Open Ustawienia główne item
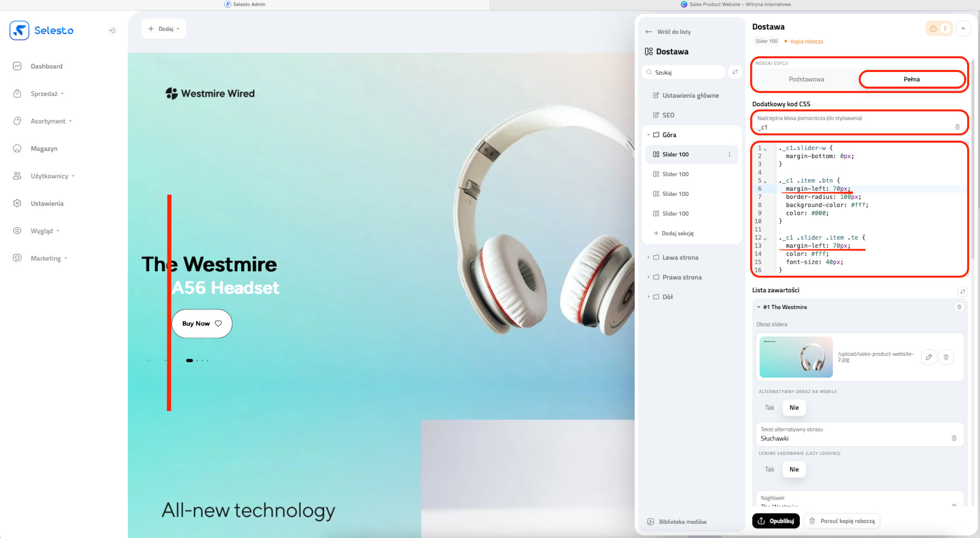Screen dimensions: 980x538 685,95
